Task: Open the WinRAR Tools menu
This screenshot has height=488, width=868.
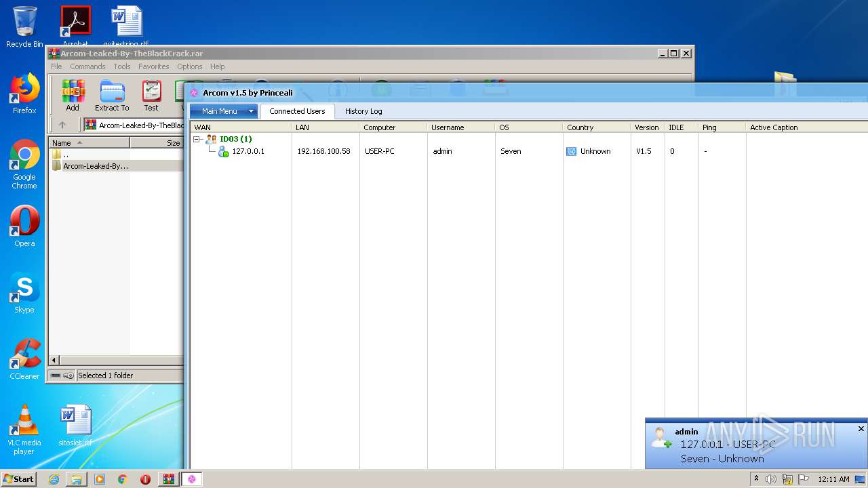Action: click(122, 66)
